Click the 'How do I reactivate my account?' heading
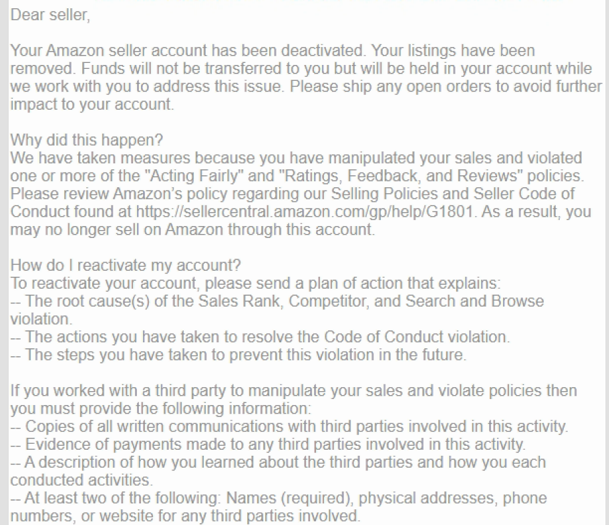 pyautogui.click(x=125, y=266)
